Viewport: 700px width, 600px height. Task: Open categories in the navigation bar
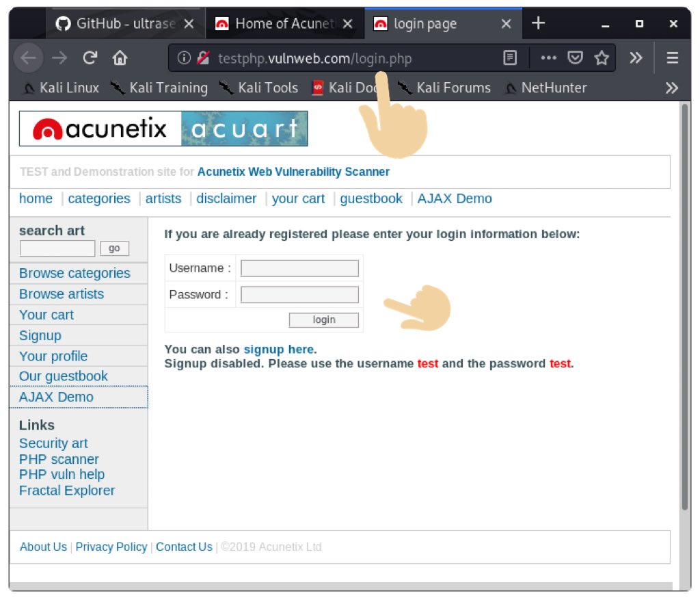click(x=99, y=198)
